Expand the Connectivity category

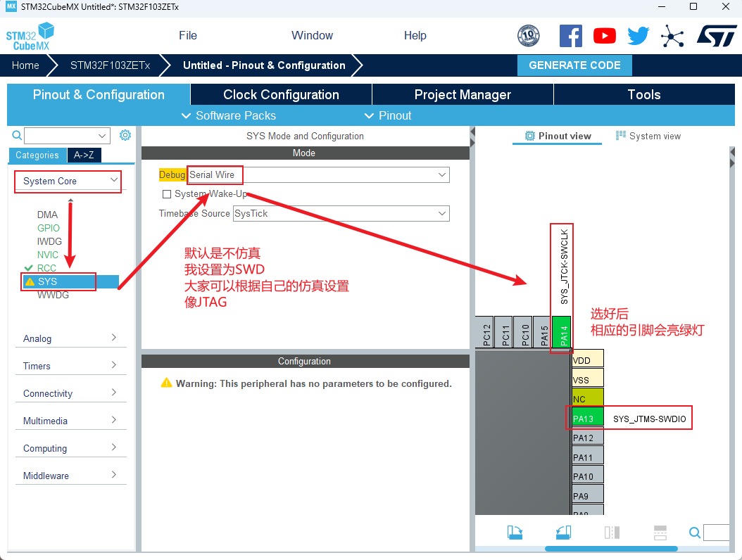(70, 393)
